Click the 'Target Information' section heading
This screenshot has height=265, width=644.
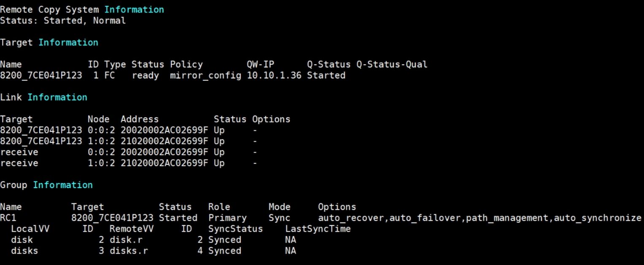point(49,43)
